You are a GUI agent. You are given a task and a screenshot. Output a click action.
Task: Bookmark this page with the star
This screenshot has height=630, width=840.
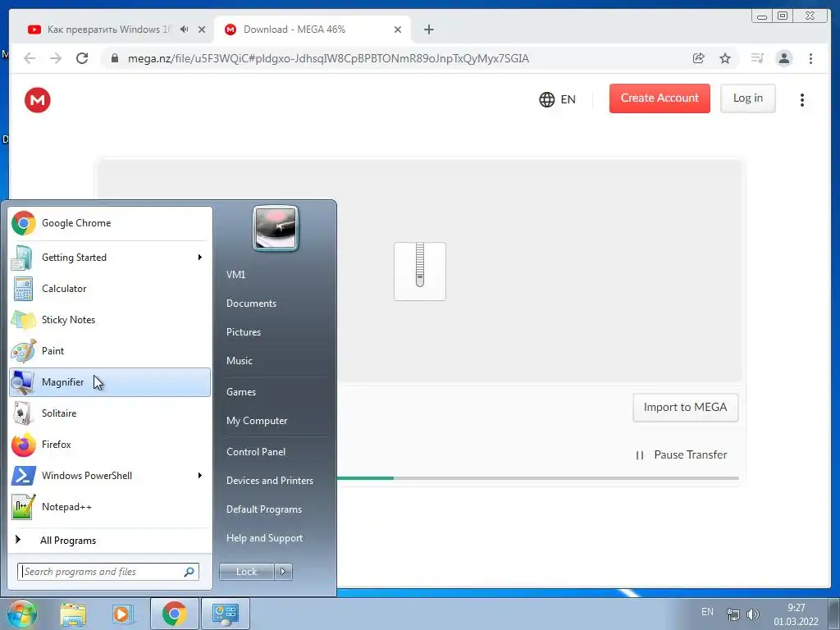click(725, 58)
